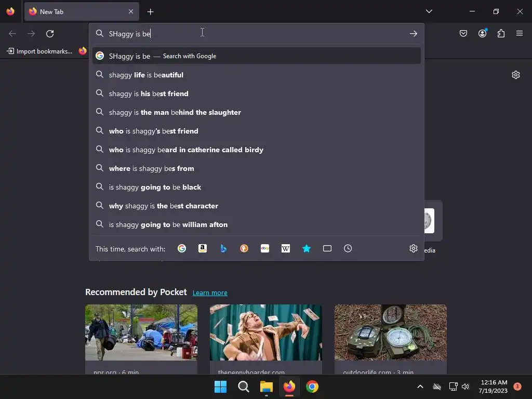Open the application hamburger menu
This screenshot has width=532, height=399.
(x=520, y=33)
